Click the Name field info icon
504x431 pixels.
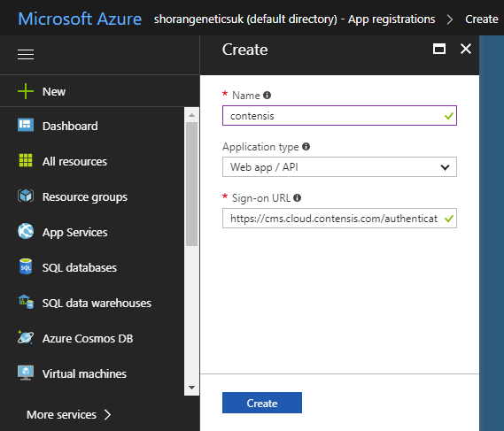267,95
